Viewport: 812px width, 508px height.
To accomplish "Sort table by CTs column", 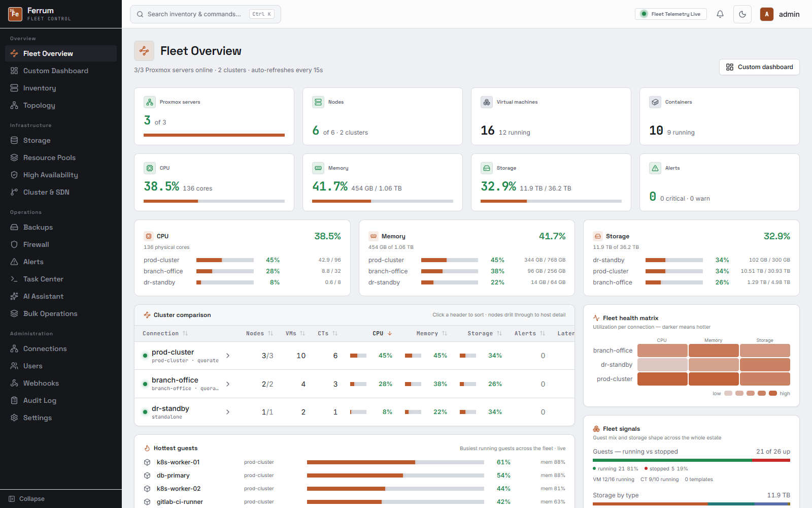I will (x=327, y=333).
